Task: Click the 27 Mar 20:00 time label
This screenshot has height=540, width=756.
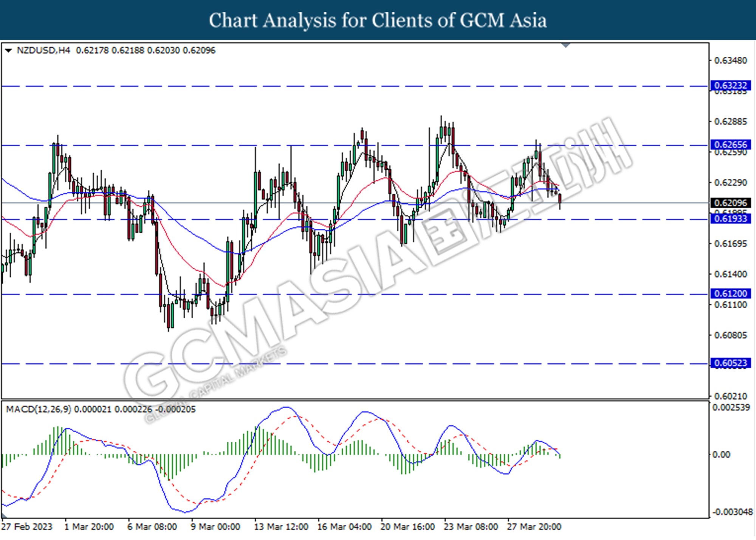Action: (x=534, y=526)
